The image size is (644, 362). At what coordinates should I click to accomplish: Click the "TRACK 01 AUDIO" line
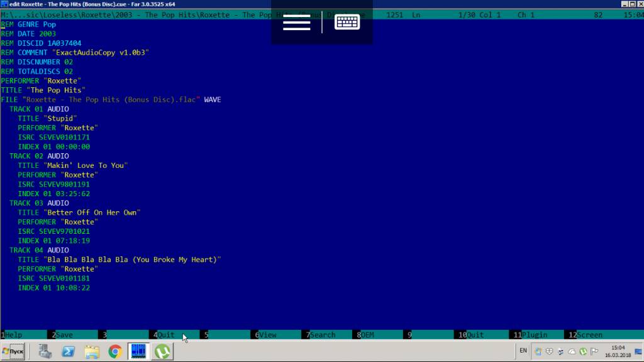39,109
